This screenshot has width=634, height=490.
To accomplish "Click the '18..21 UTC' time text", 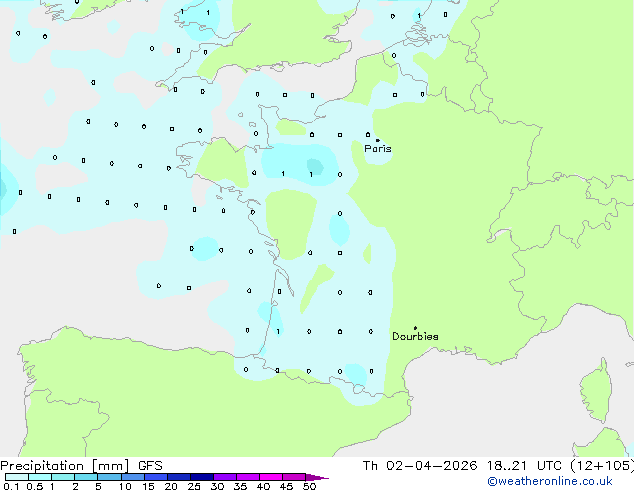I will pos(524,466).
